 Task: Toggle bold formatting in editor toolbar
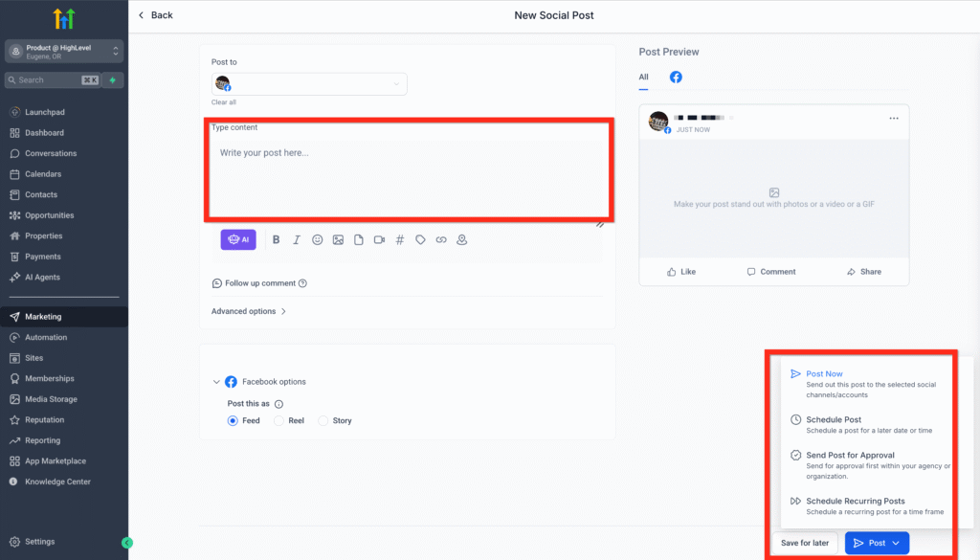(276, 240)
